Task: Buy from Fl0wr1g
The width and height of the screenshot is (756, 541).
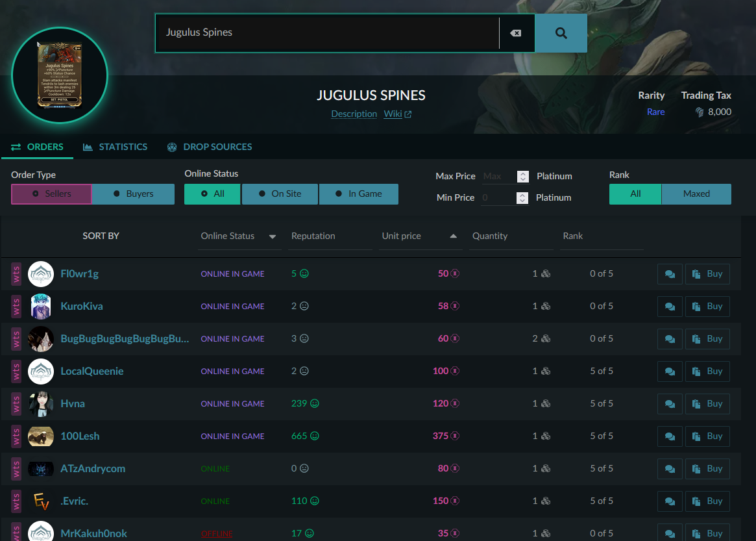Action: pos(707,273)
